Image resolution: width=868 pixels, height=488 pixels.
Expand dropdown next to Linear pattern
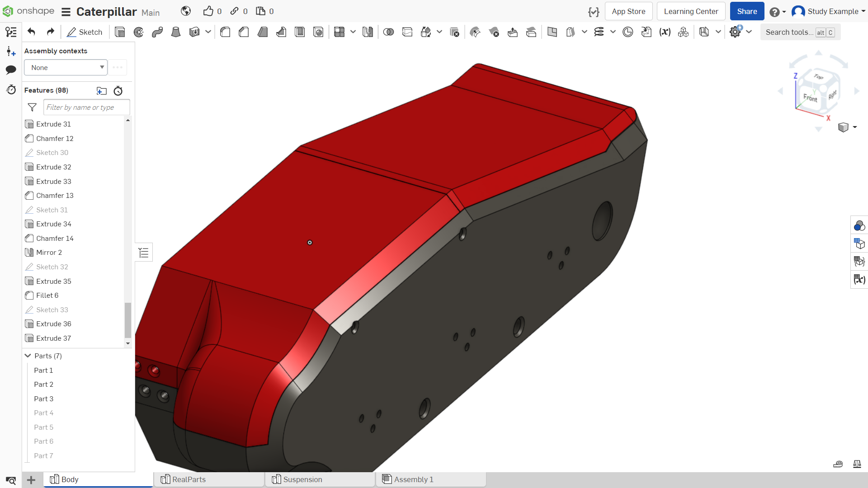[353, 32]
